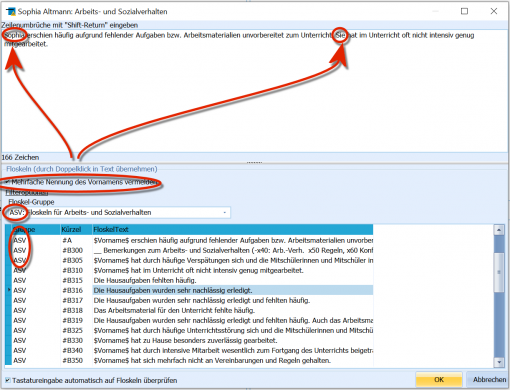
Task: Click the Abbrechen button
Action: pyautogui.click(x=489, y=380)
